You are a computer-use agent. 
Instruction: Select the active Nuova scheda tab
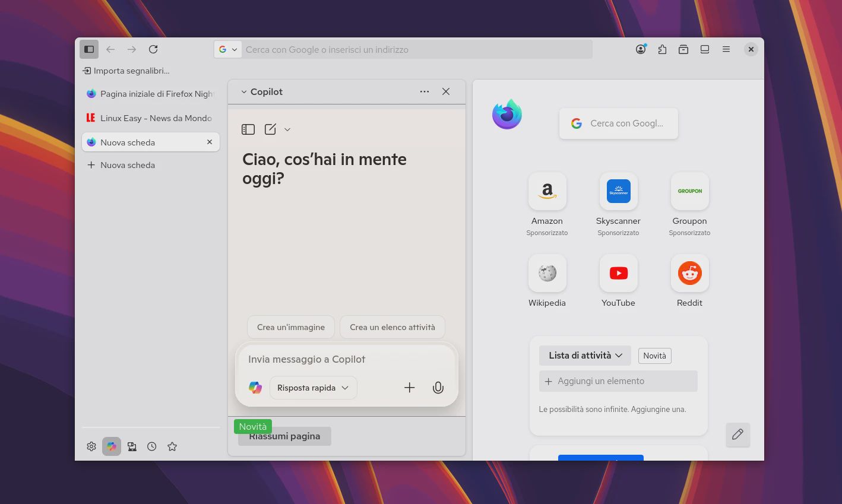point(151,142)
